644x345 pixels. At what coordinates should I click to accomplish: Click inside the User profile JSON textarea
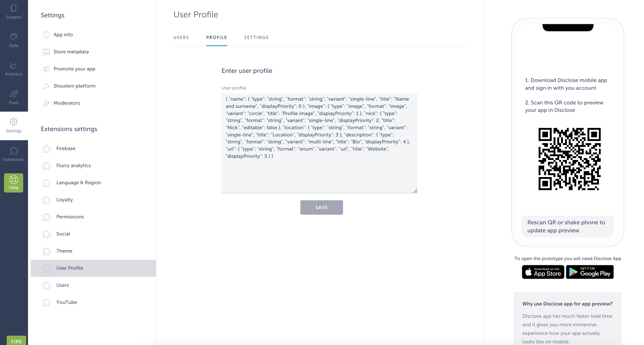click(x=319, y=143)
